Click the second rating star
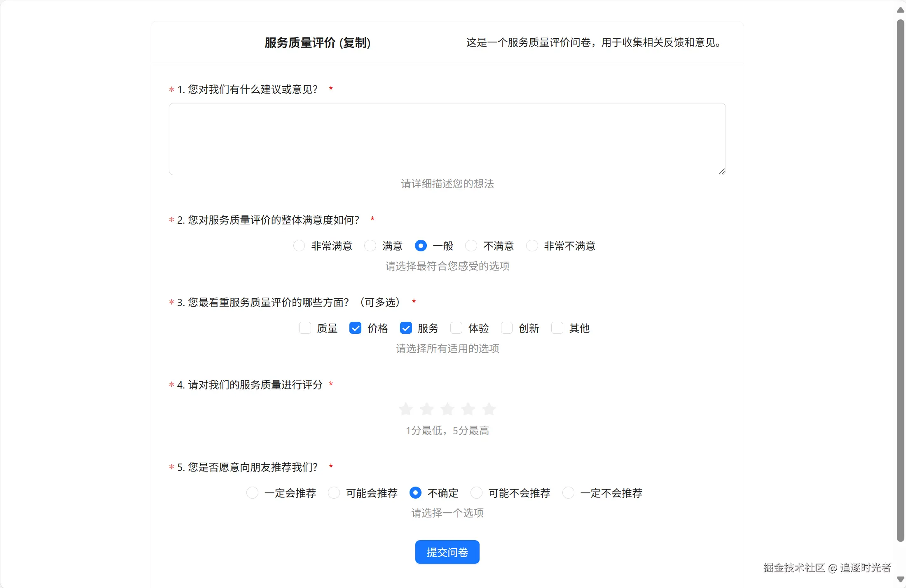906x588 pixels. (427, 409)
